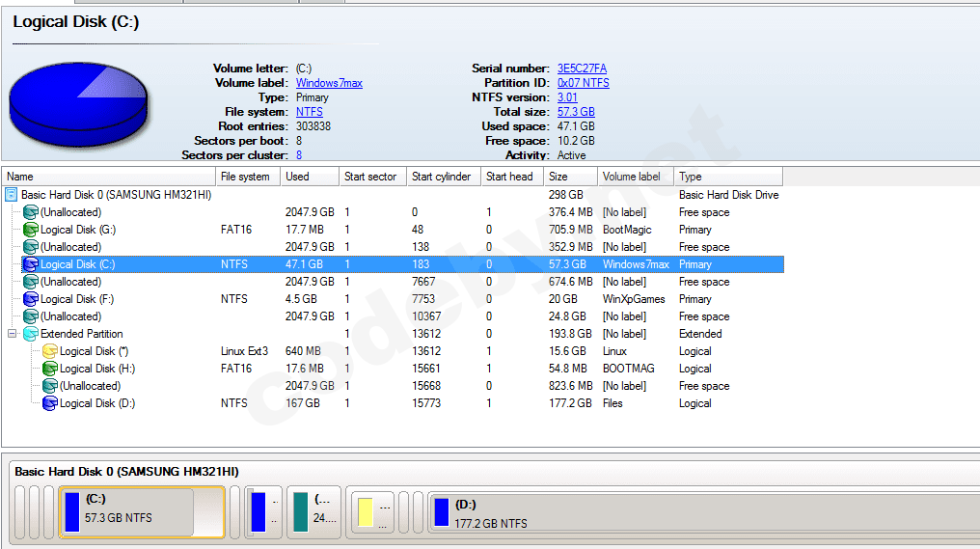Click the cyan Extended Partition icon

pyautogui.click(x=31, y=334)
